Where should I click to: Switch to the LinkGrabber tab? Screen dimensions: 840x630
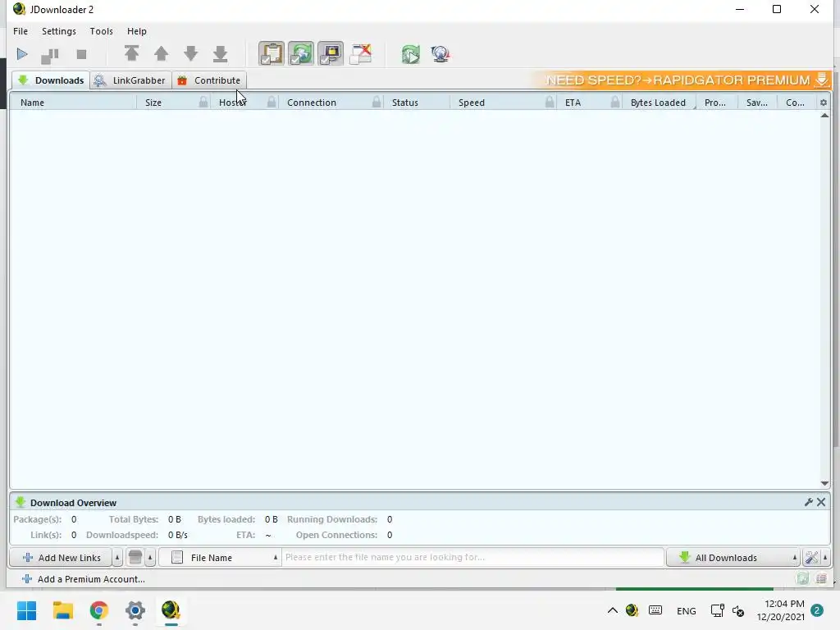click(130, 80)
